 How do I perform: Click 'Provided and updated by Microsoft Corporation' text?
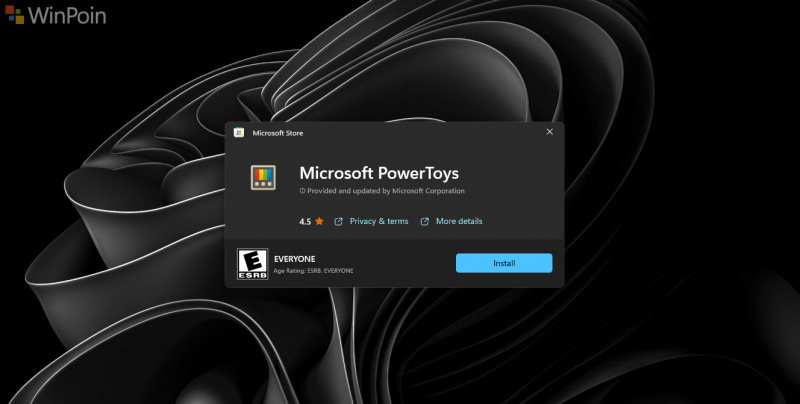[386, 191]
